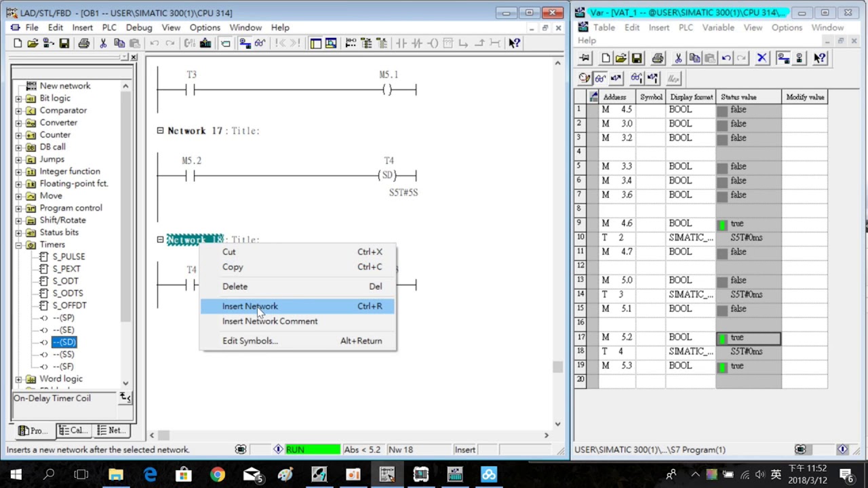Expand the Move folder
The width and height of the screenshot is (868, 488).
pyautogui.click(x=19, y=196)
